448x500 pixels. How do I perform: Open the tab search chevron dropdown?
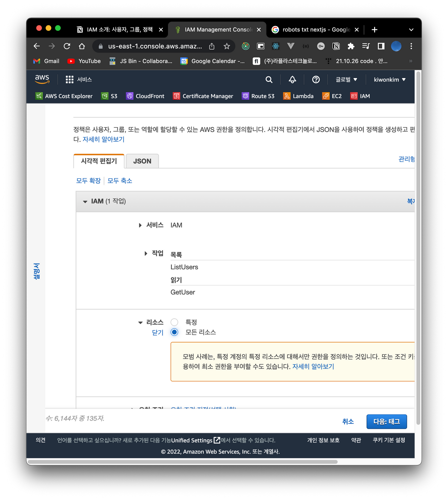point(411,30)
